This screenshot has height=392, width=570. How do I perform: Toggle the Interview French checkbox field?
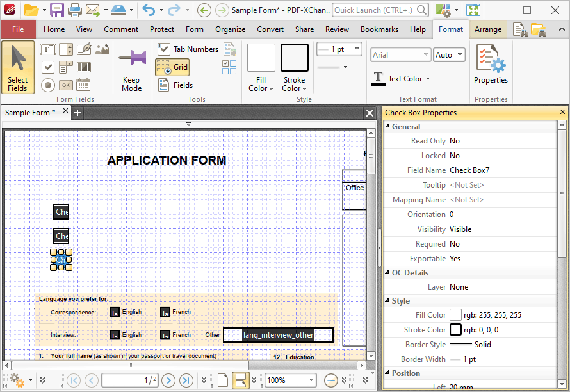[x=165, y=334]
